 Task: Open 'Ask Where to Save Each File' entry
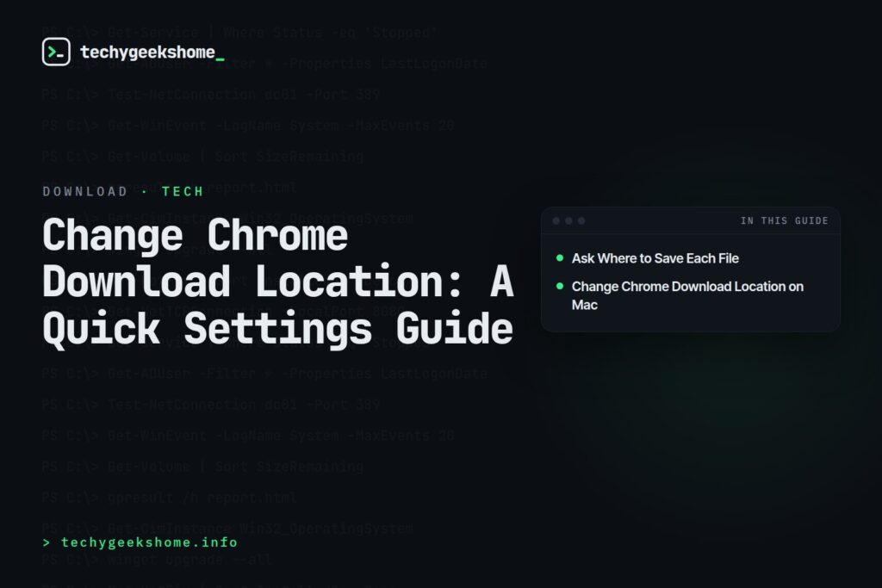[655, 258]
